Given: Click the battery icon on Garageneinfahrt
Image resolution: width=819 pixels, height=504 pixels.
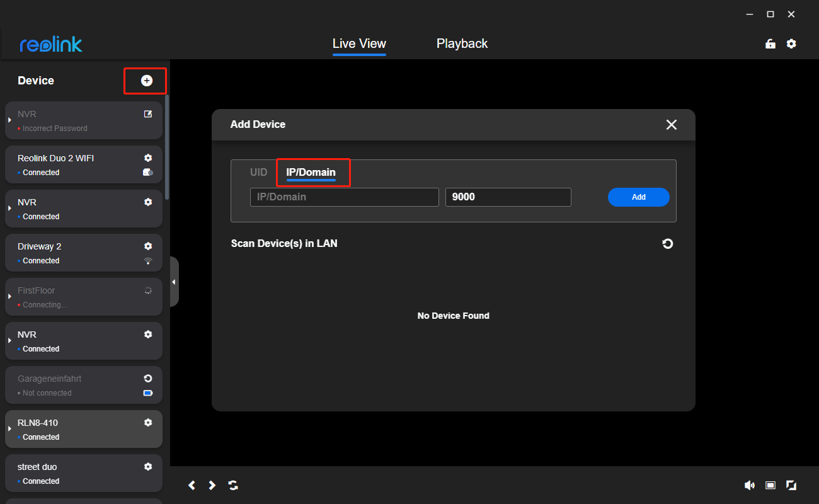Looking at the screenshot, I should point(148,392).
